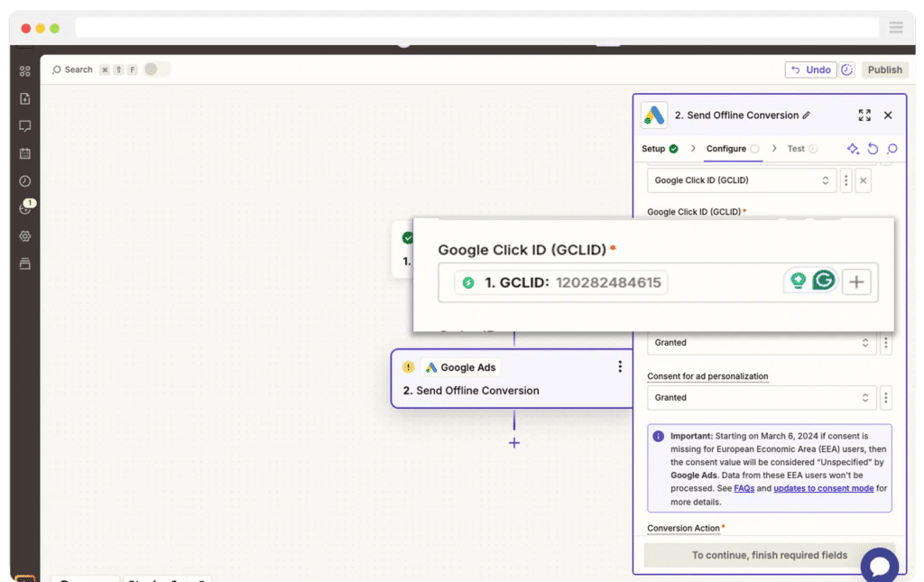Click the green lightbulb icon in GCLID field

click(798, 281)
